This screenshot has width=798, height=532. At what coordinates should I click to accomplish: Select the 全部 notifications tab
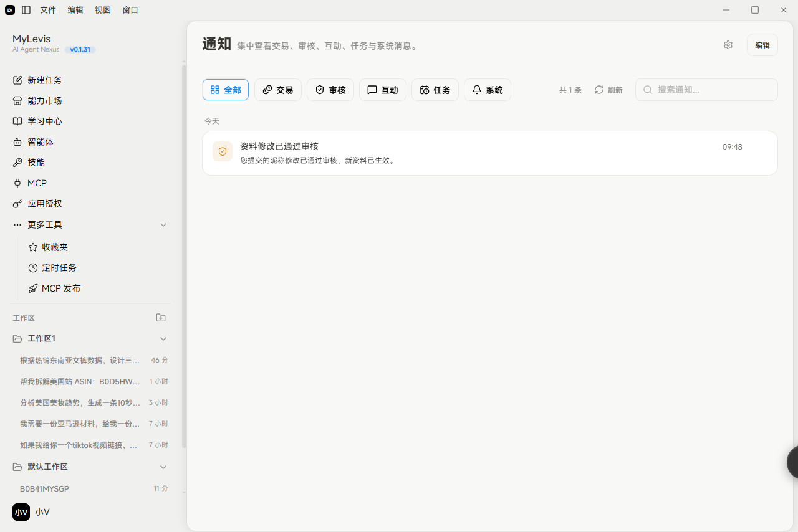click(x=226, y=90)
